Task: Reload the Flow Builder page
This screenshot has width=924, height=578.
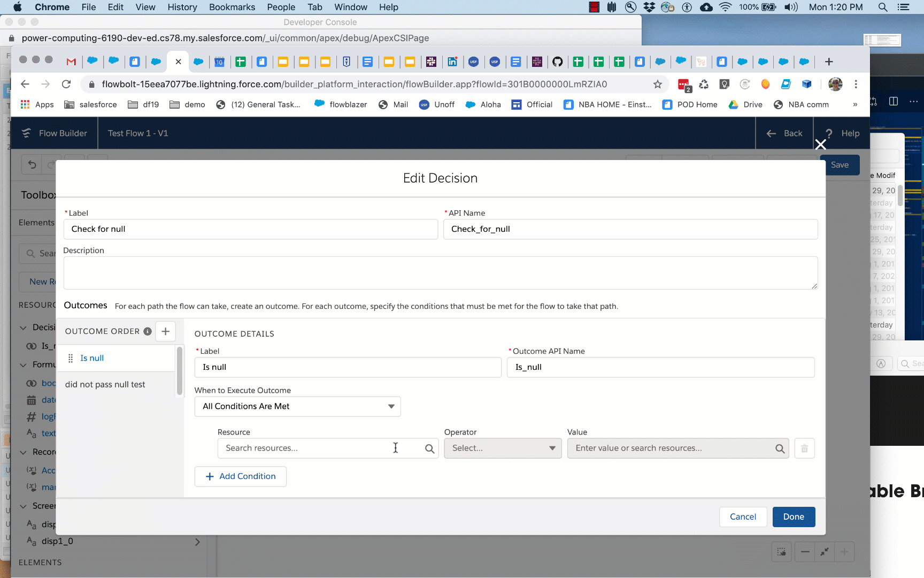Action: [66, 84]
